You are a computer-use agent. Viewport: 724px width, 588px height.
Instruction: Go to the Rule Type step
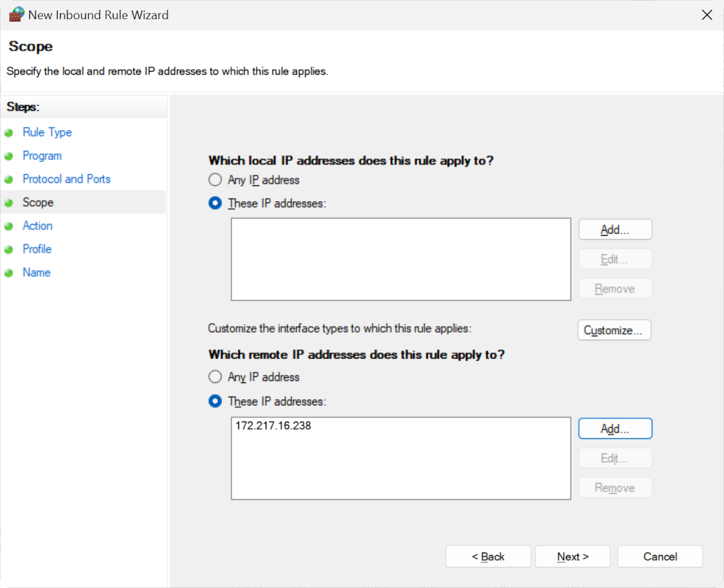(47, 132)
